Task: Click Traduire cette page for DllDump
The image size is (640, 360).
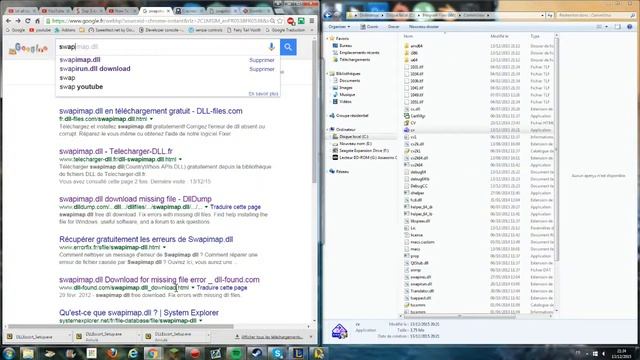Action: pyautogui.click(x=236, y=207)
